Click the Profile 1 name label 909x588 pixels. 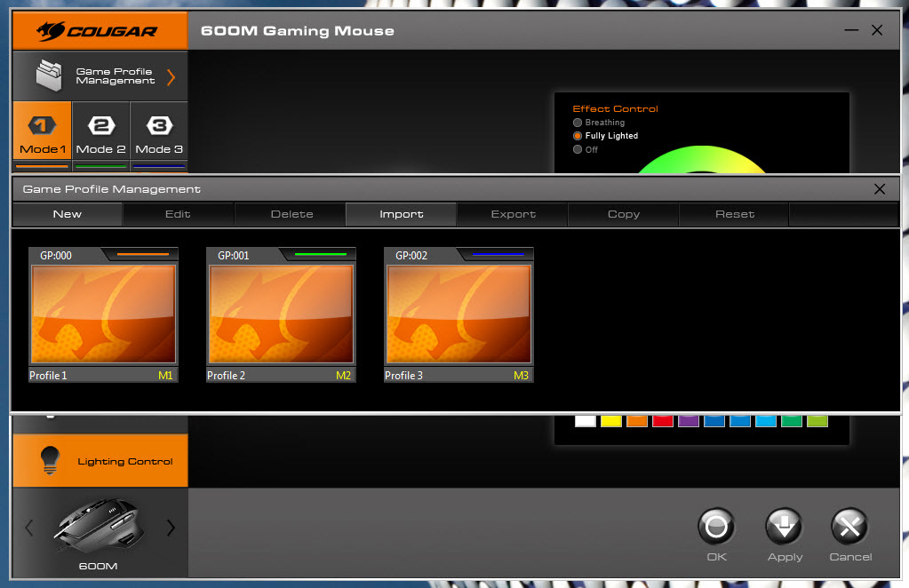pyautogui.click(x=48, y=376)
